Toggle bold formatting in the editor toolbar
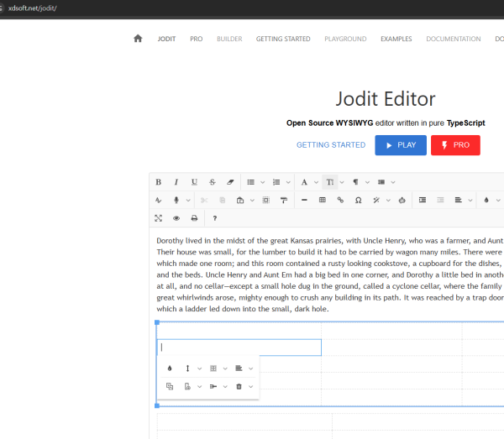Screen dimensions: 504x439 tap(158, 182)
